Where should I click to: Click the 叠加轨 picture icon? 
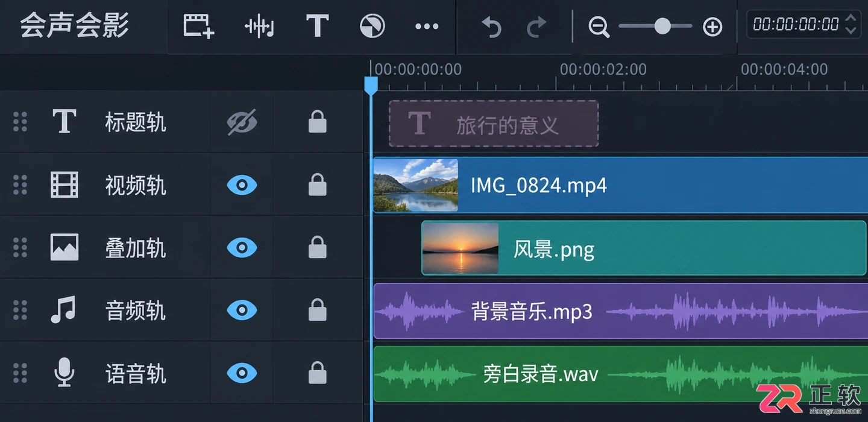click(64, 247)
